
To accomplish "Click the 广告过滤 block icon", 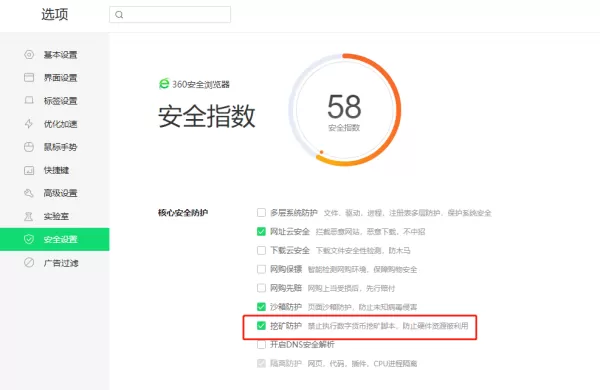I will (x=29, y=263).
